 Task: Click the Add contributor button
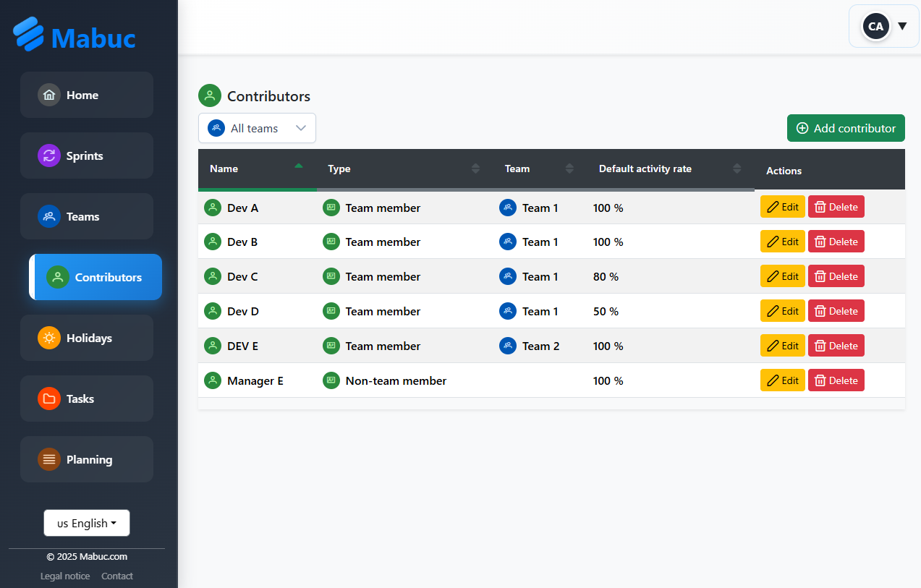pos(845,128)
